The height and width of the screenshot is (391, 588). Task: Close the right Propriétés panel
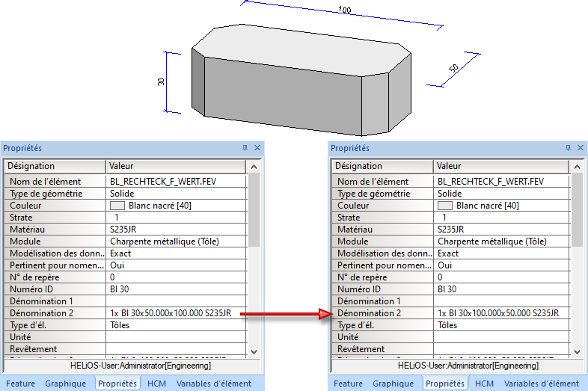581,148
